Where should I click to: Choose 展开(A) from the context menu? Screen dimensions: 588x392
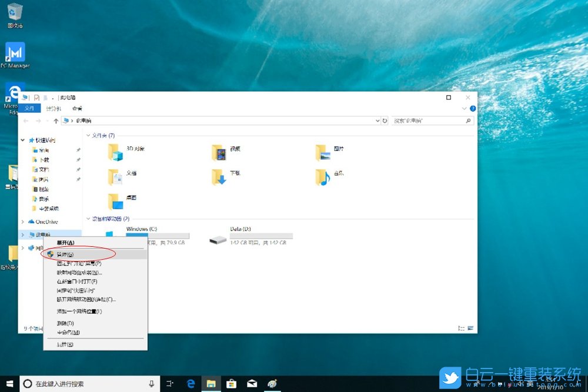tap(65, 242)
